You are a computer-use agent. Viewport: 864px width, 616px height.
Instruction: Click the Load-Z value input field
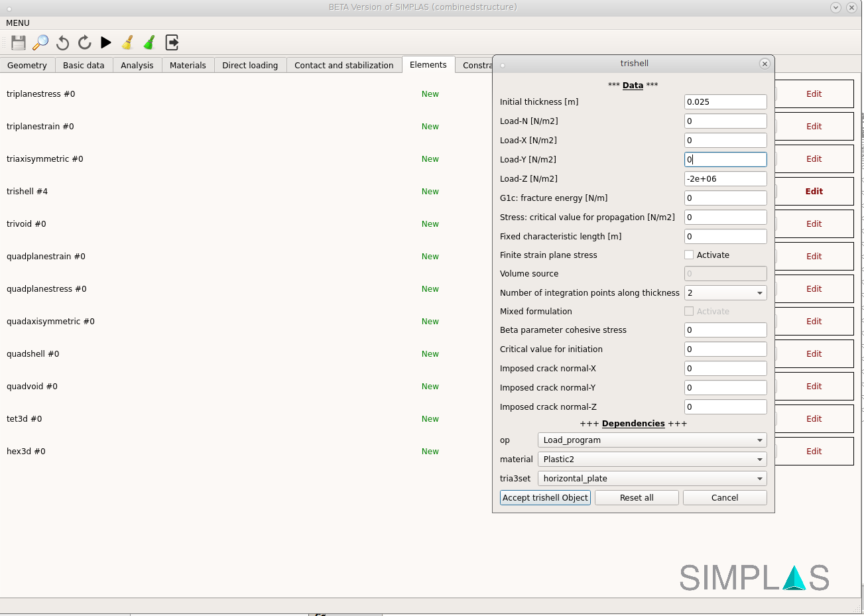click(725, 178)
